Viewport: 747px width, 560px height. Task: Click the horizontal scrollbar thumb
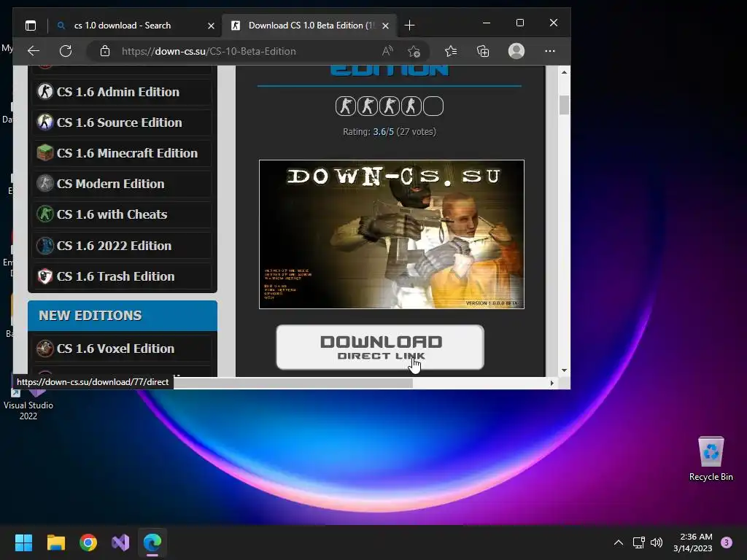tap(293, 383)
